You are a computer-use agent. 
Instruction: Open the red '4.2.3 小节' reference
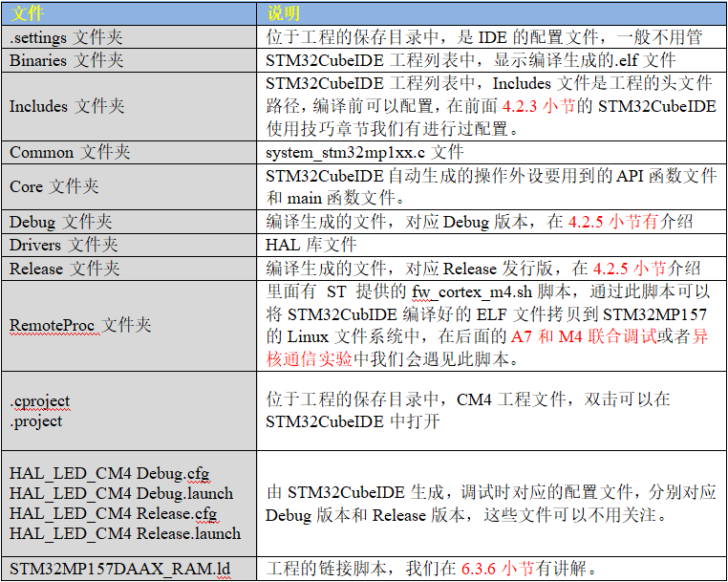[539, 106]
